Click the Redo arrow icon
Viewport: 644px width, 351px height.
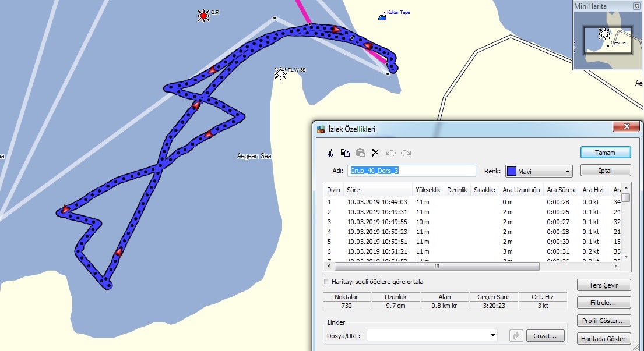[406, 153]
